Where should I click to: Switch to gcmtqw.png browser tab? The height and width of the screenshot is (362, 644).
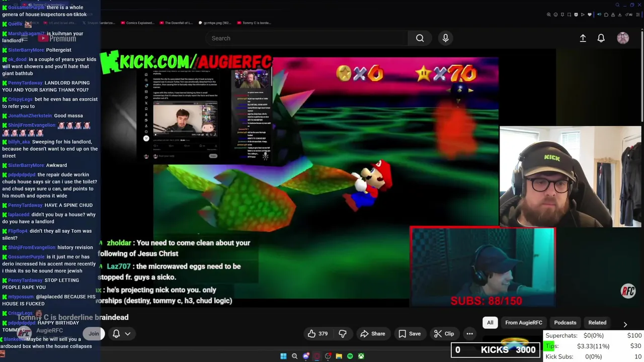[214, 23]
